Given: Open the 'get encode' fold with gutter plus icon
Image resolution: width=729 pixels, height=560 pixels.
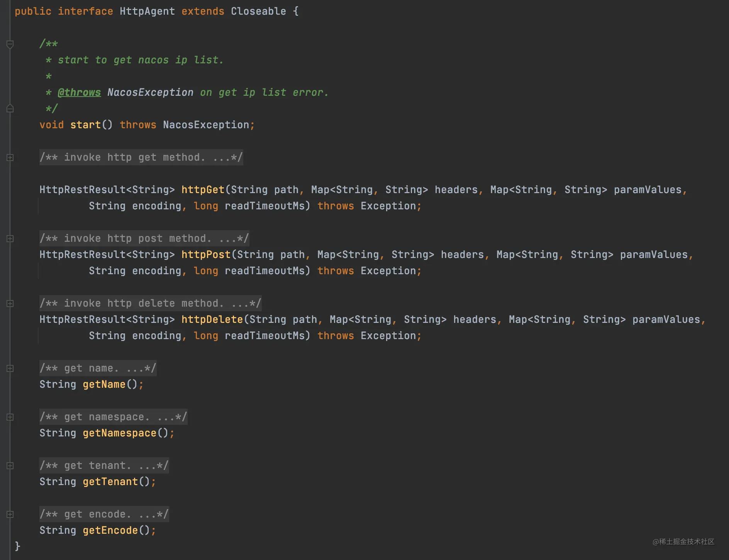Looking at the screenshot, I should point(10,514).
